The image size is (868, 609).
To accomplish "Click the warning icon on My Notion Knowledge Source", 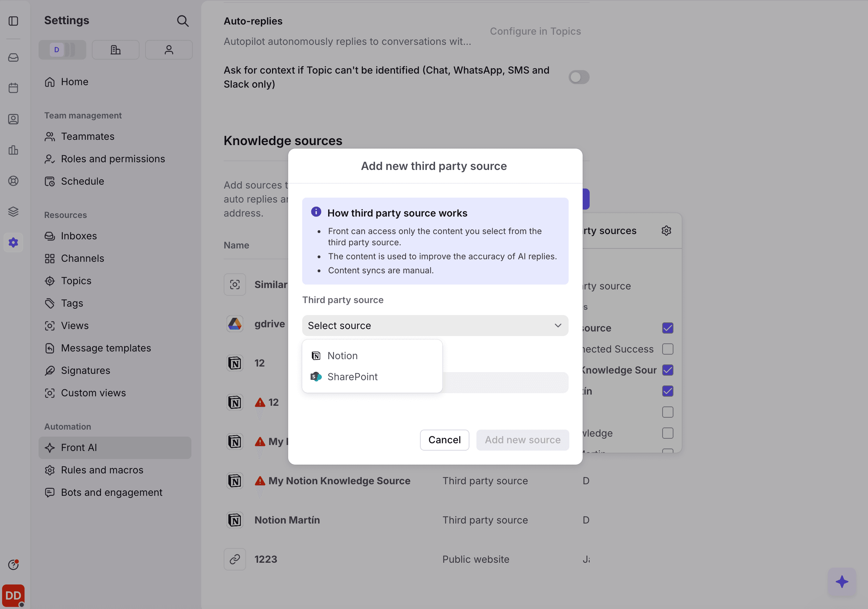I will (260, 480).
